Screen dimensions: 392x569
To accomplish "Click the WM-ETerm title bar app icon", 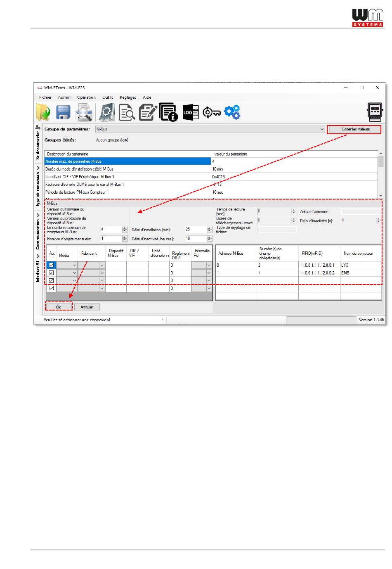I will 40,88.
